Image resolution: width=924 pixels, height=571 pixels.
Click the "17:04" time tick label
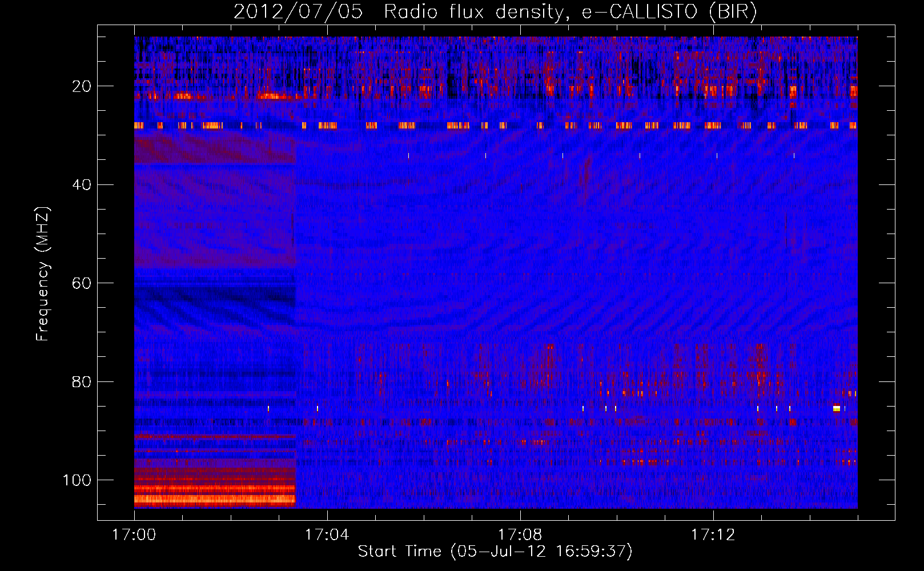click(x=327, y=535)
